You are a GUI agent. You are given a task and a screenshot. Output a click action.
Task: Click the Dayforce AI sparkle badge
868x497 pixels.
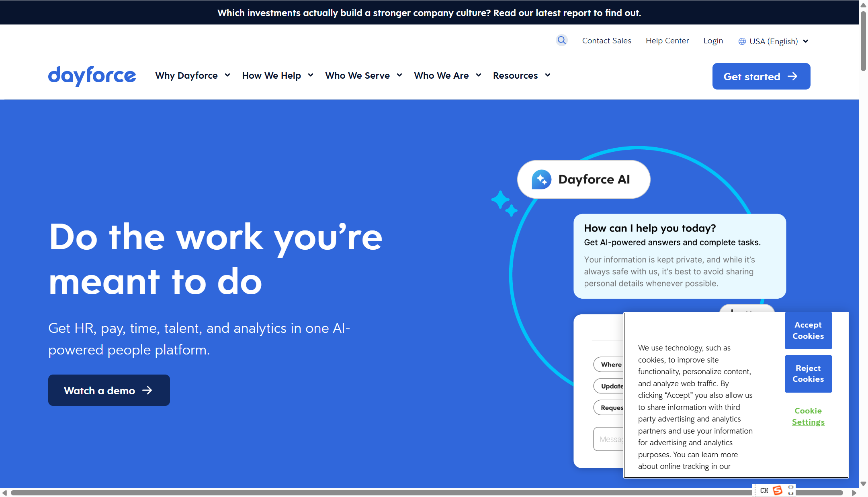point(541,179)
